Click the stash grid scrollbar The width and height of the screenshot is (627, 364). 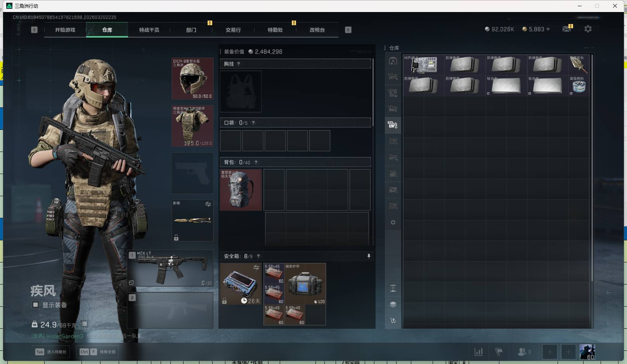[x=592, y=168]
